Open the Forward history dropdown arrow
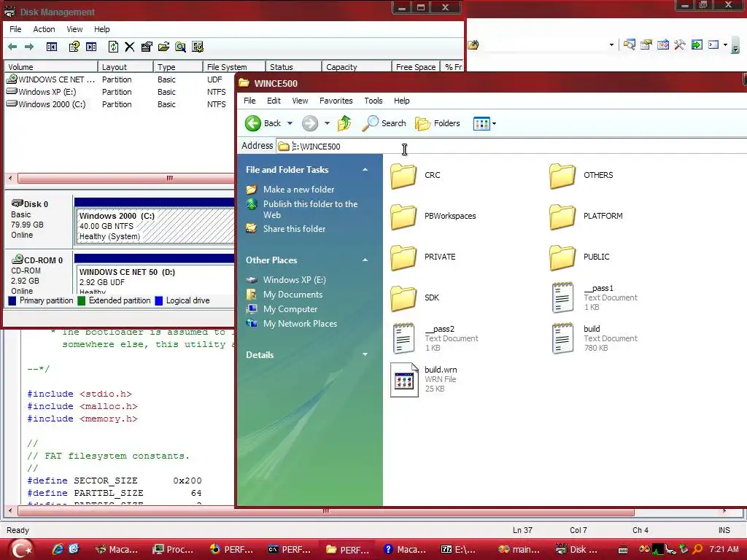The height and width of the screenshot is (560, 747). pos(327,123)
